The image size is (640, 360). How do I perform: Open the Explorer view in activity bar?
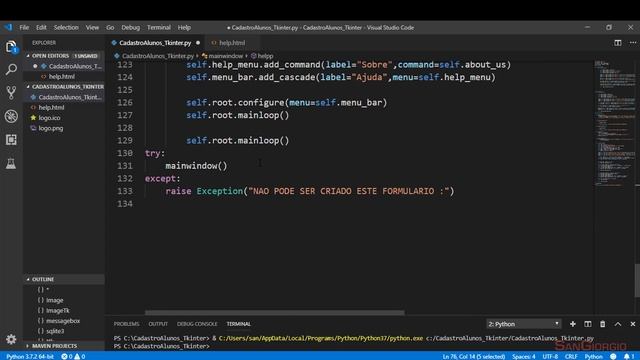11,47
